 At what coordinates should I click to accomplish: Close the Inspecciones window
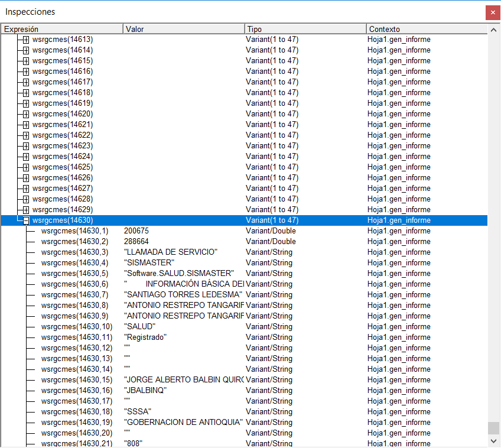click(x=493, y=12)
